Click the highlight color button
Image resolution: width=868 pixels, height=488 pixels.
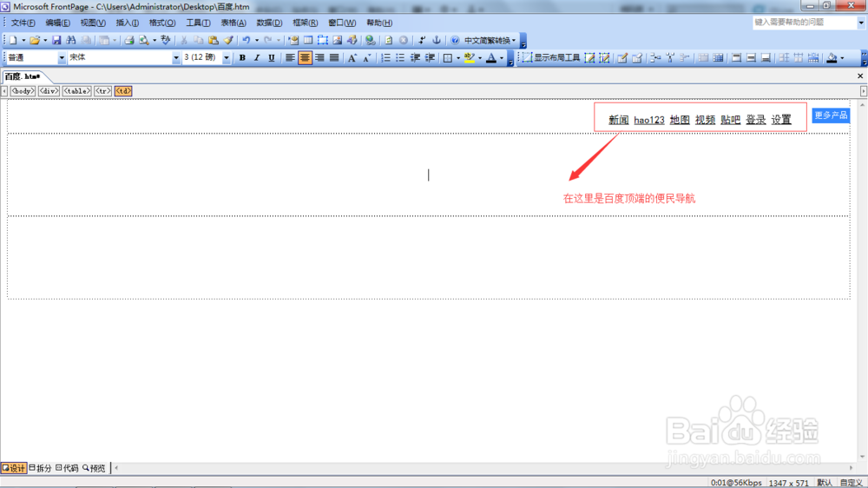coord(470,57)
